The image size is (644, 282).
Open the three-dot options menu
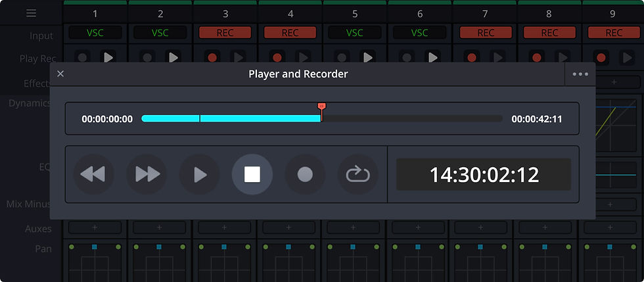coord(580,74)
